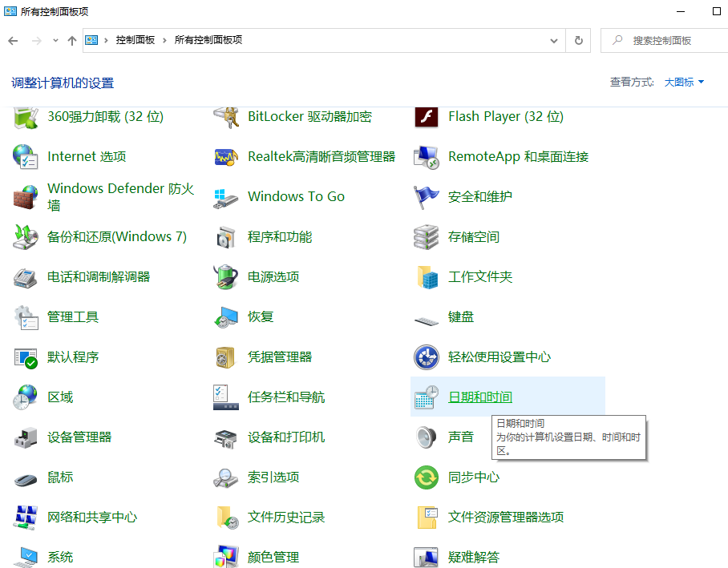The width and height of the screenshot is (728, 568).
Task: Open 系统 settings
Action: [x=60, y=556]
